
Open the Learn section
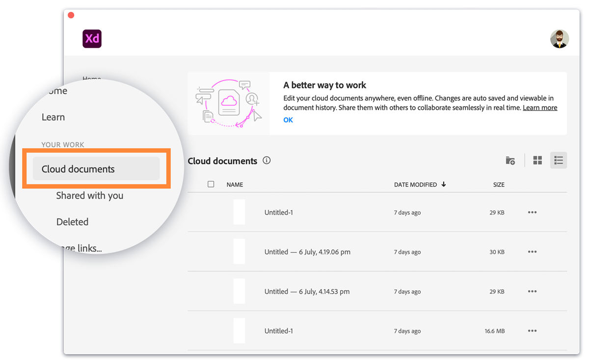(x=53, y=117)
